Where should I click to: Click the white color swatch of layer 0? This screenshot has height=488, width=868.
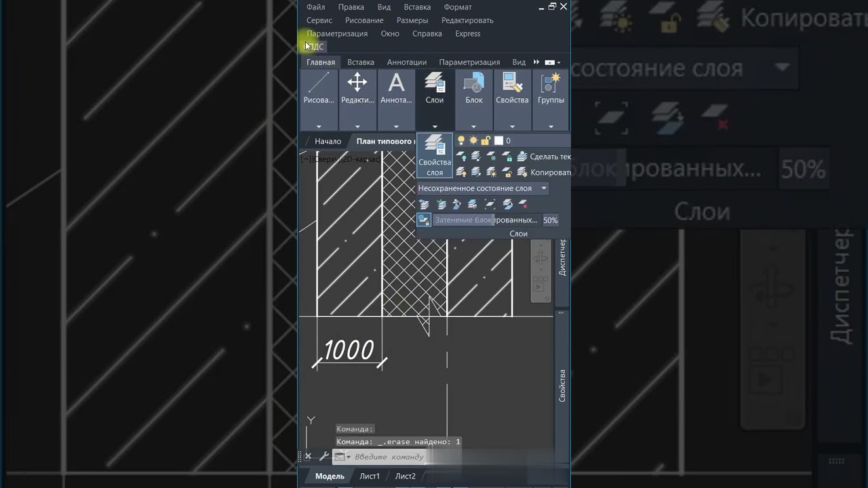coord(499,140)
